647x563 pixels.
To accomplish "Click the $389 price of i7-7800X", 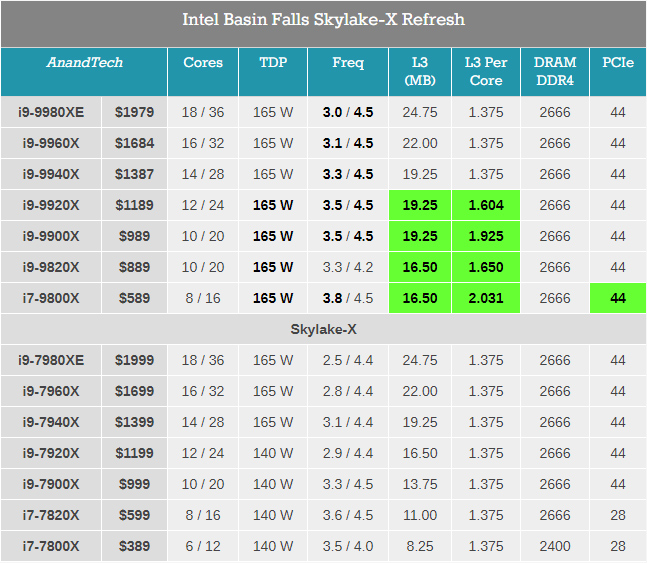I will 134,546.
